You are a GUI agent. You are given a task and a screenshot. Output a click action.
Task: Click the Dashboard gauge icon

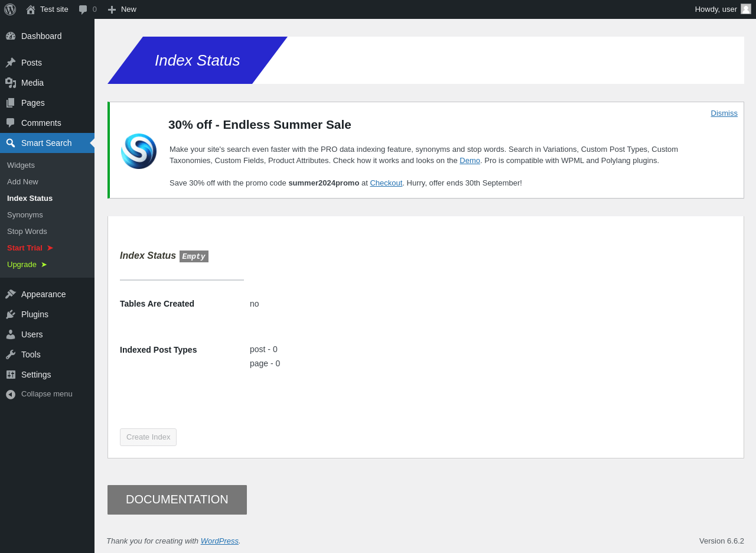click(x=11, y=36)
